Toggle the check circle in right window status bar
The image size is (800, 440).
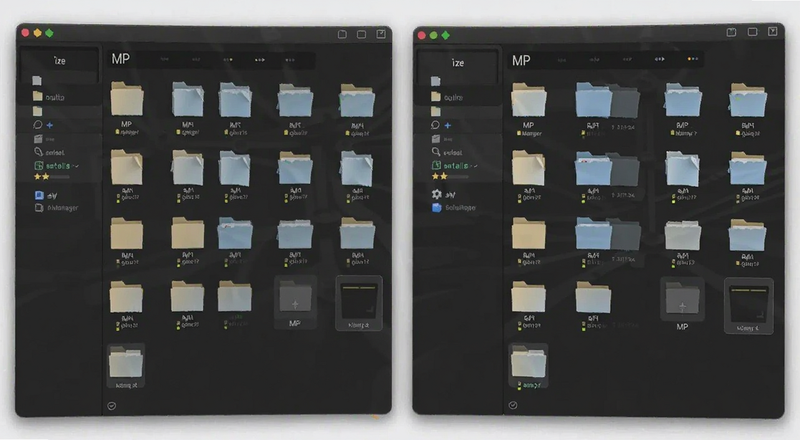[513, 405]
